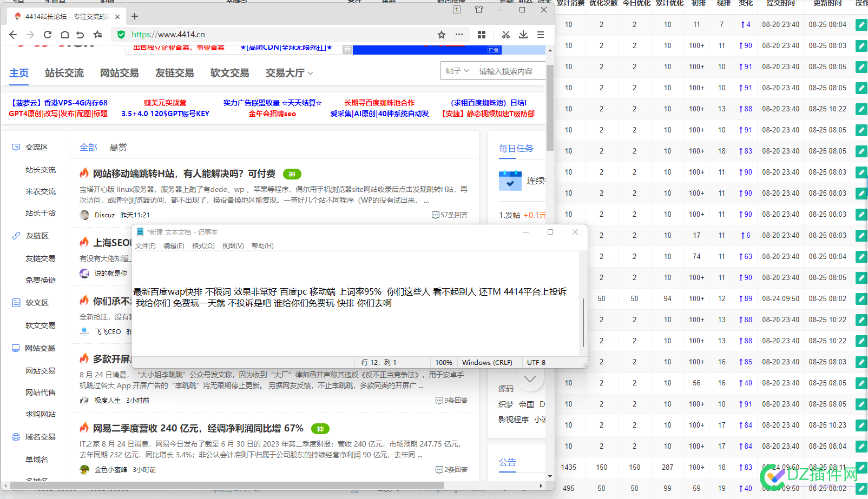Viewport: 868px width, 499px height.
Task: Expand the round chevron-down button
Action: (x=530, y=378)
